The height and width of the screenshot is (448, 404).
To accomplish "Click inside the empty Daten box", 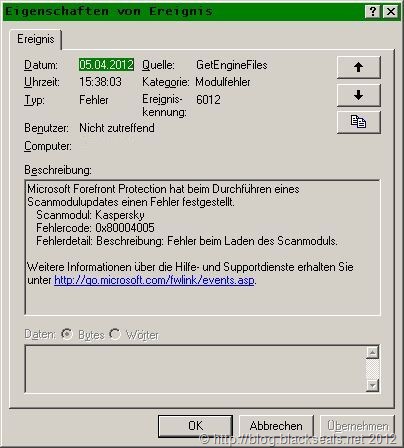I will 195,369.
